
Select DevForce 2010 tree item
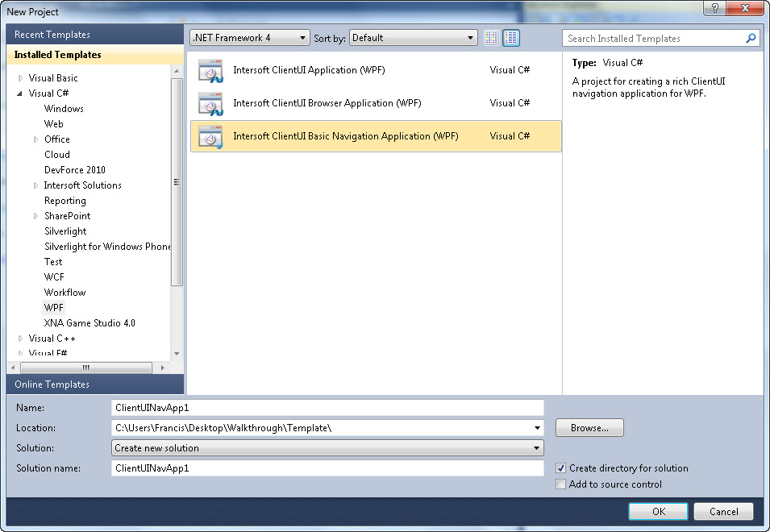75,170
